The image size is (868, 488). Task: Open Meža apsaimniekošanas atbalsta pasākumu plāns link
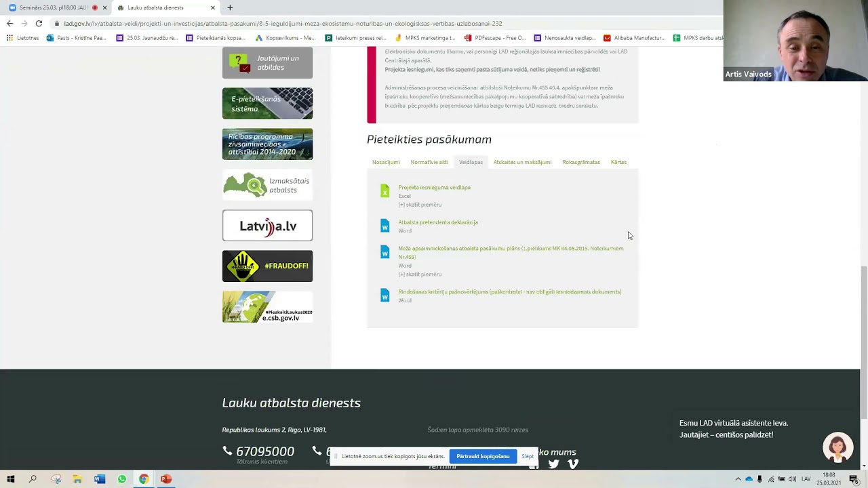[x=511, y=252]
